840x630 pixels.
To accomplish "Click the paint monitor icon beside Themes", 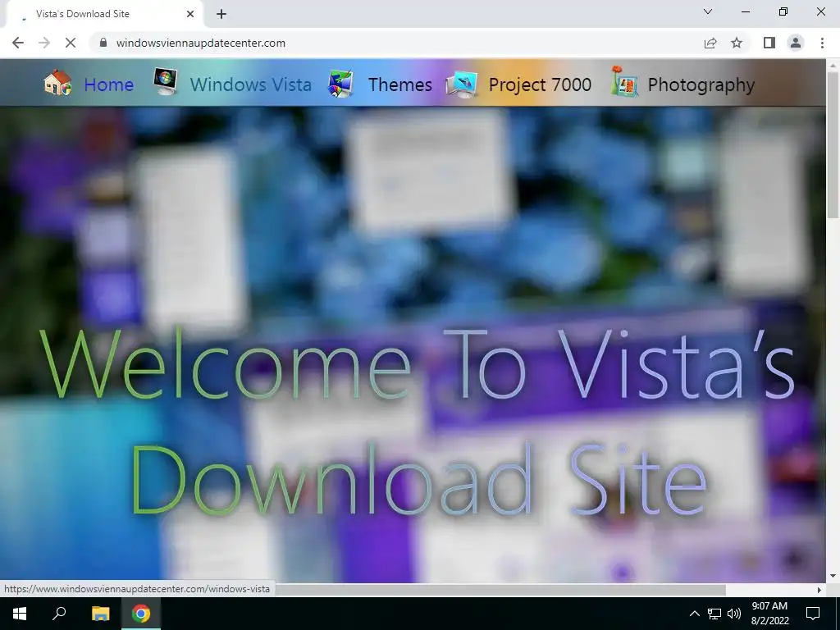I will tap(340, 83).
